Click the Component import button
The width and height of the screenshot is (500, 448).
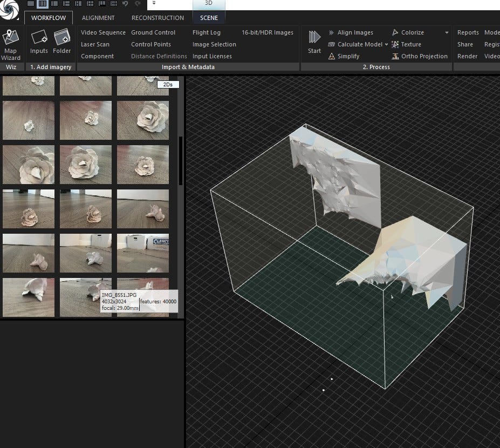pyautogui.click(x=97, y=56)
